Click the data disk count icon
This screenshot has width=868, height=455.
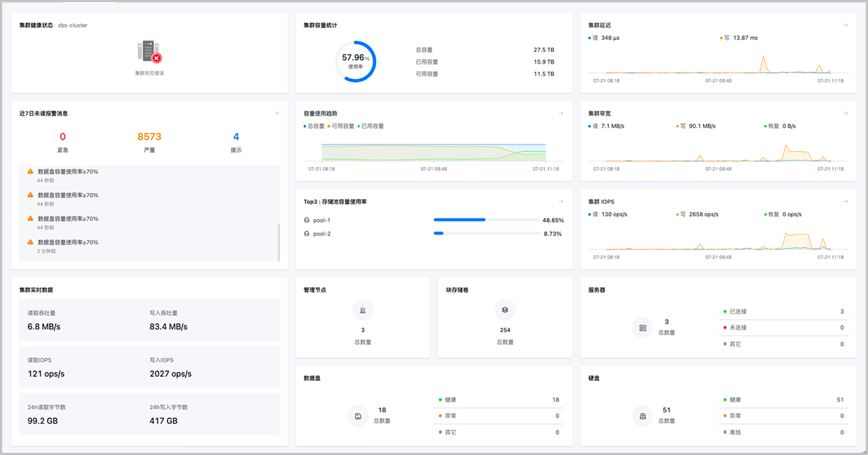358,416
